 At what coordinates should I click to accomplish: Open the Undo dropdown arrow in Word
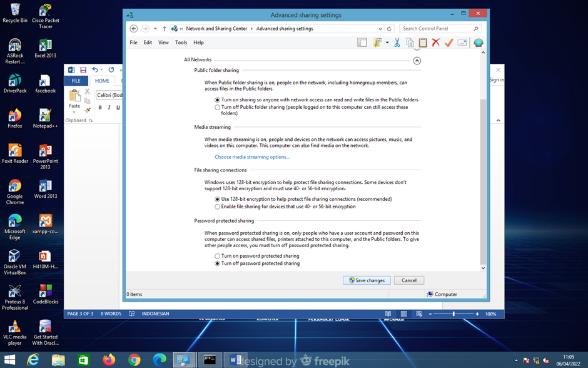pyautogui.click(x=101, y=69)
